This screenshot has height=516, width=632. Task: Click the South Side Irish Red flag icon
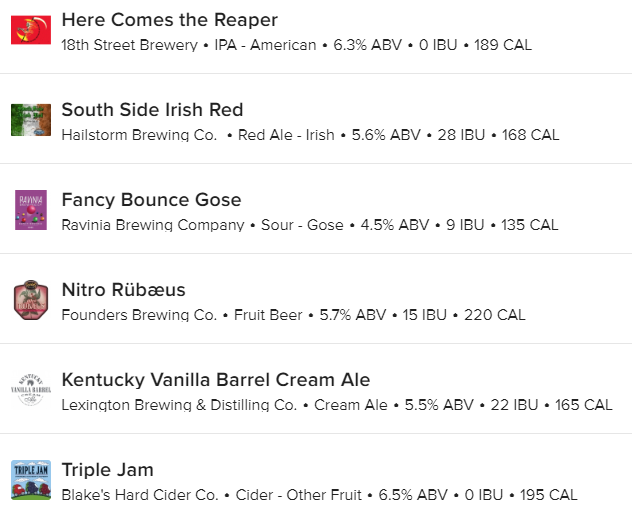click(31, 120)
